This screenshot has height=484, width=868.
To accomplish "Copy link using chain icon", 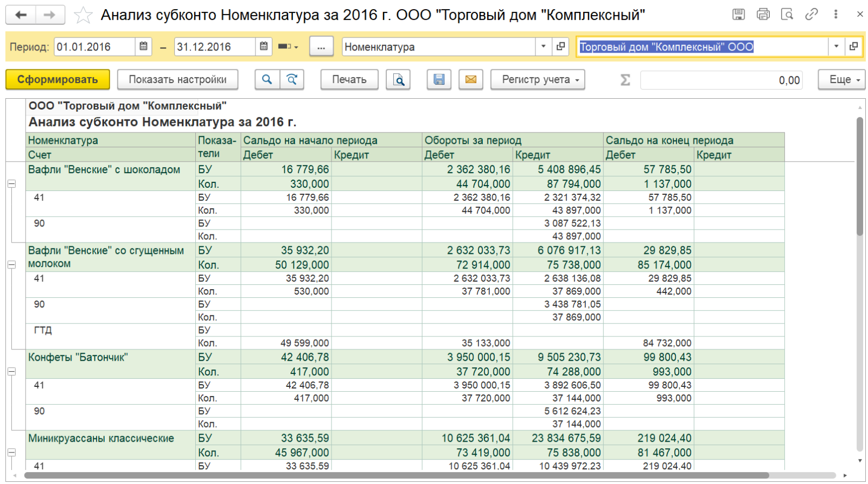I will tap(811, 15).
